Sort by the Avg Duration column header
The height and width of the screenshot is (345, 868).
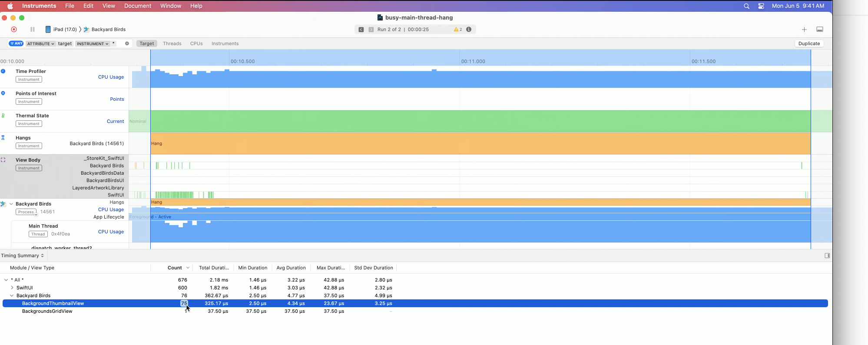[291, 268]
